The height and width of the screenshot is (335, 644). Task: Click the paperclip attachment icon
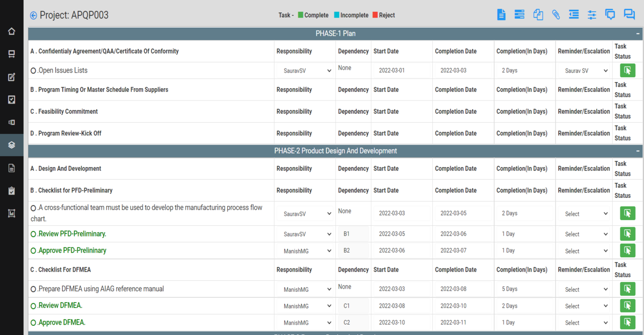[556, 15]
